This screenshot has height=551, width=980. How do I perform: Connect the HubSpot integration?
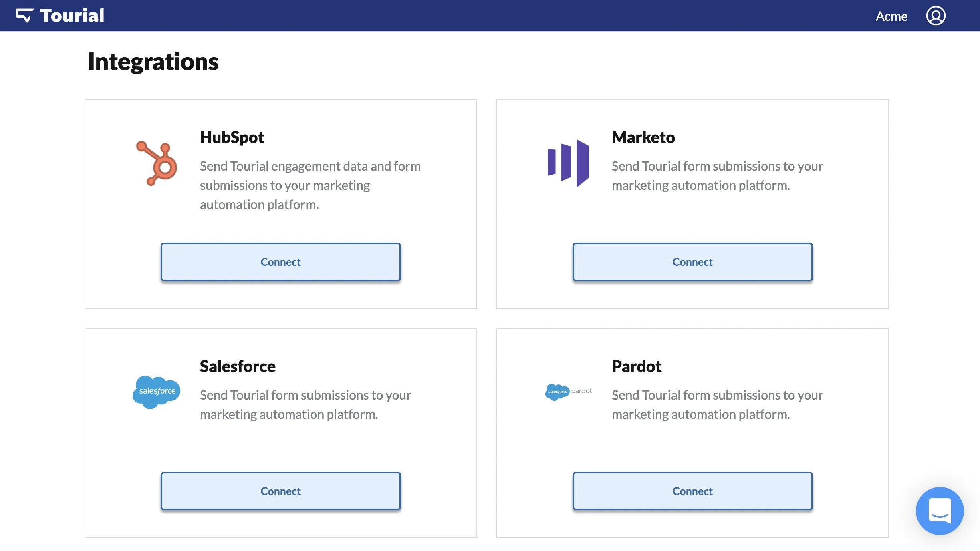tap(281, 262)
